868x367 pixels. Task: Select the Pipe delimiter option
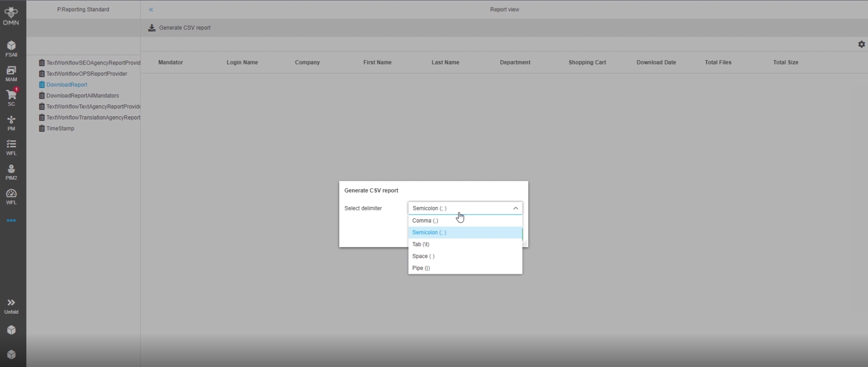click(421, 268)
